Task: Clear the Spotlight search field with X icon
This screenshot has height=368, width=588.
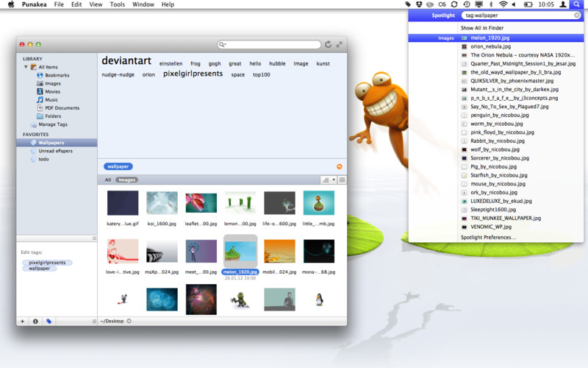Action: point(577,15)
